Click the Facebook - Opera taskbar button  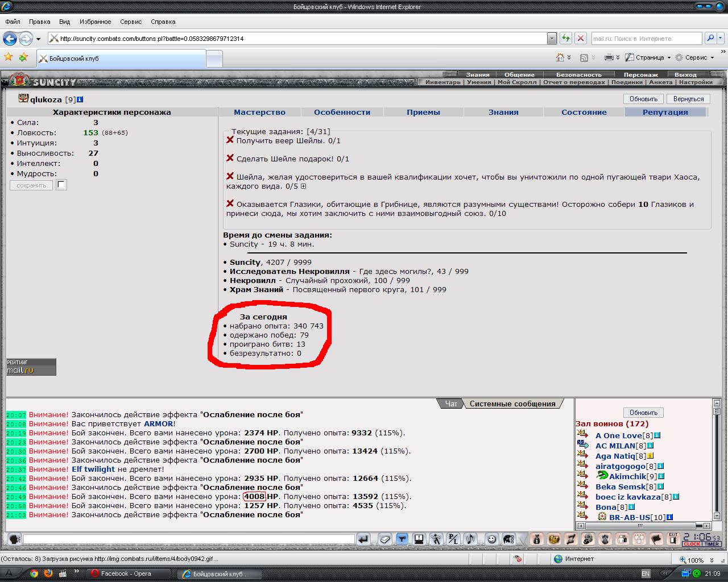[x=130, y=573]
